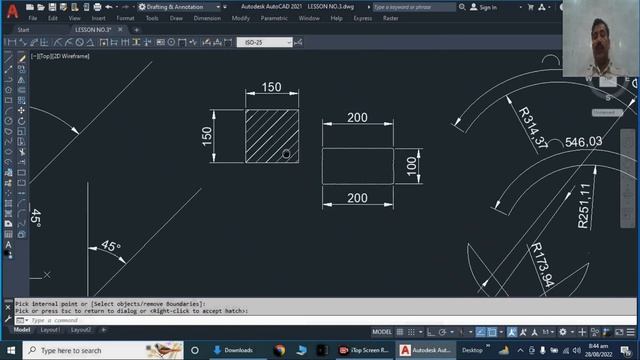Toggle auto-add annotation scales in status bar
The height and width of the screenshot is (360, 640).
(x=523, y=332)
